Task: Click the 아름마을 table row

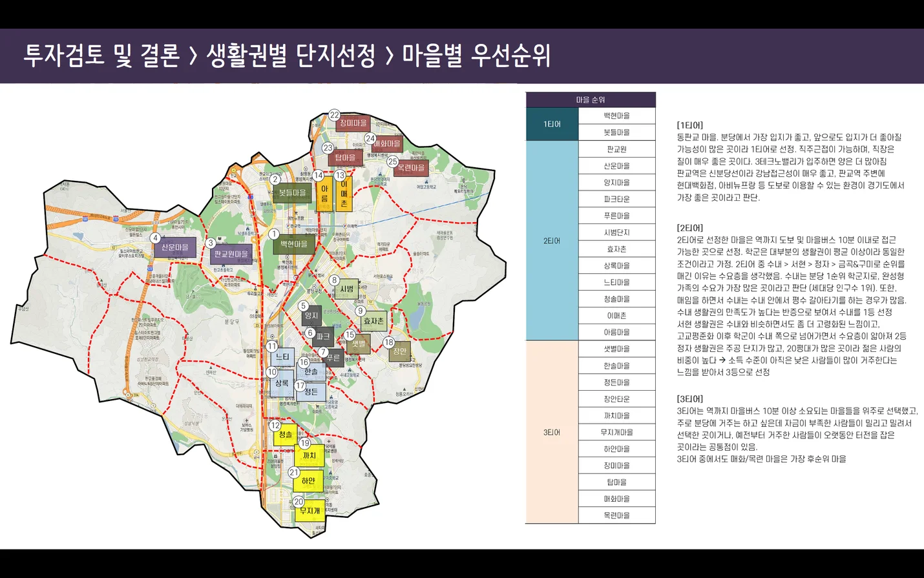Action: 617,333
